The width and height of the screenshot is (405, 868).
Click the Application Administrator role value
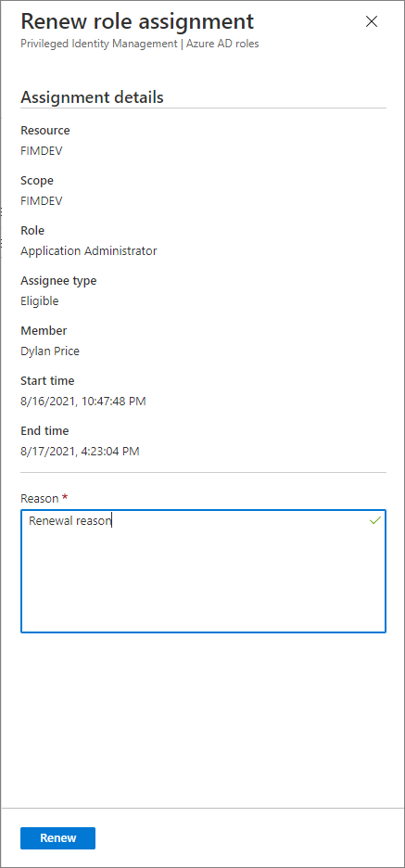tap(89, 250)
